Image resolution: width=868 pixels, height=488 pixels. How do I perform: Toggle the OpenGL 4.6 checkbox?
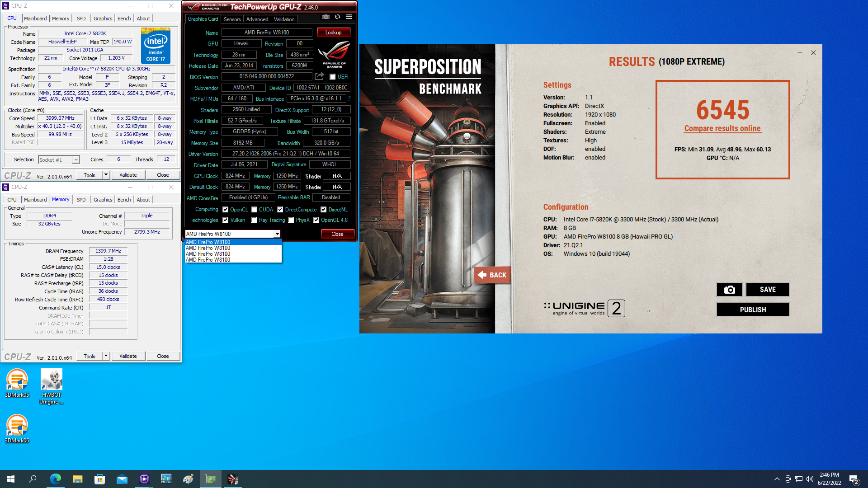pyautogui.click(x=316, y=220)
